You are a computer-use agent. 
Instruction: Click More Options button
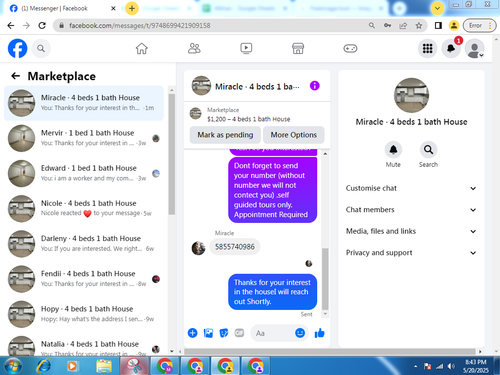pos(293,135)
